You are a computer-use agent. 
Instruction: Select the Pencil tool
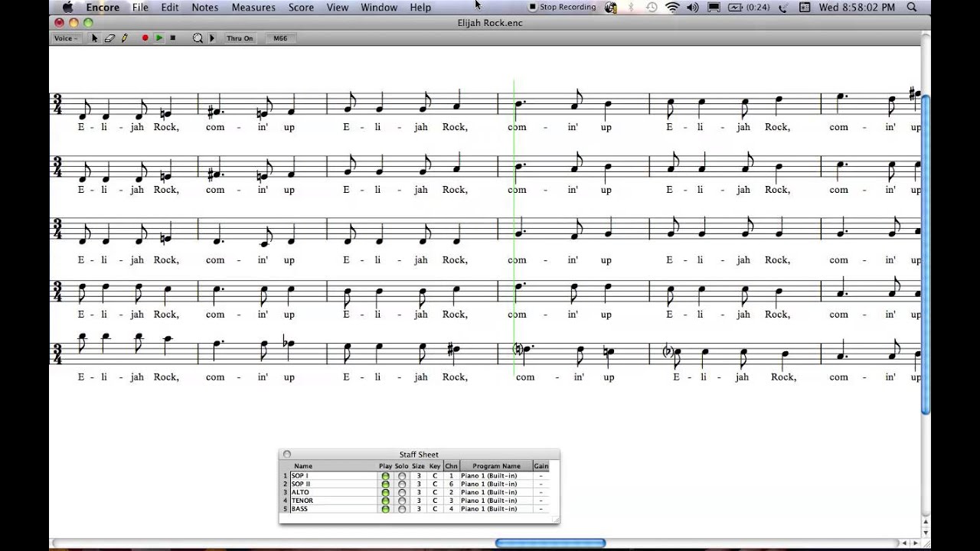[124, 38]
